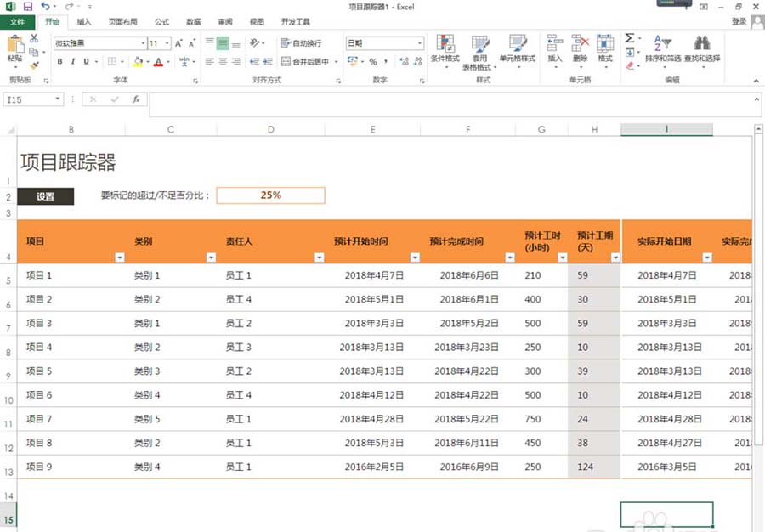Click the 设置 button in the sheet
This screenshot has height=532, width=765.
[45, 196]
